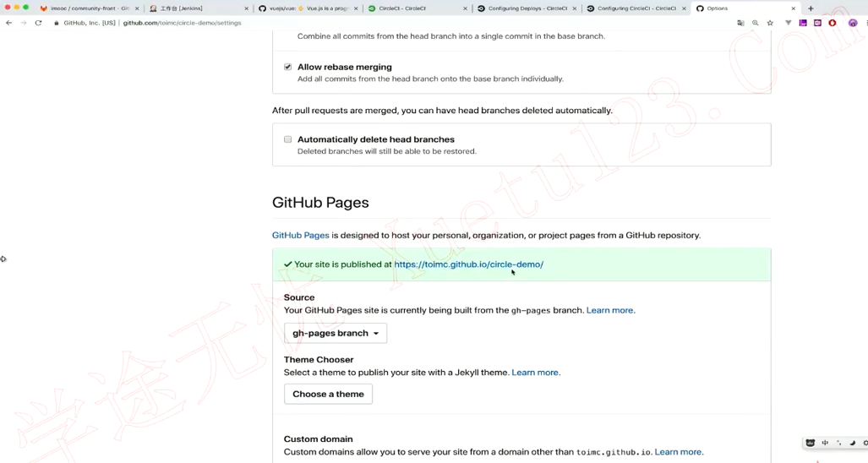Enable Automatically delete head branches
868x463 pixels.
(x=288, y=139)
